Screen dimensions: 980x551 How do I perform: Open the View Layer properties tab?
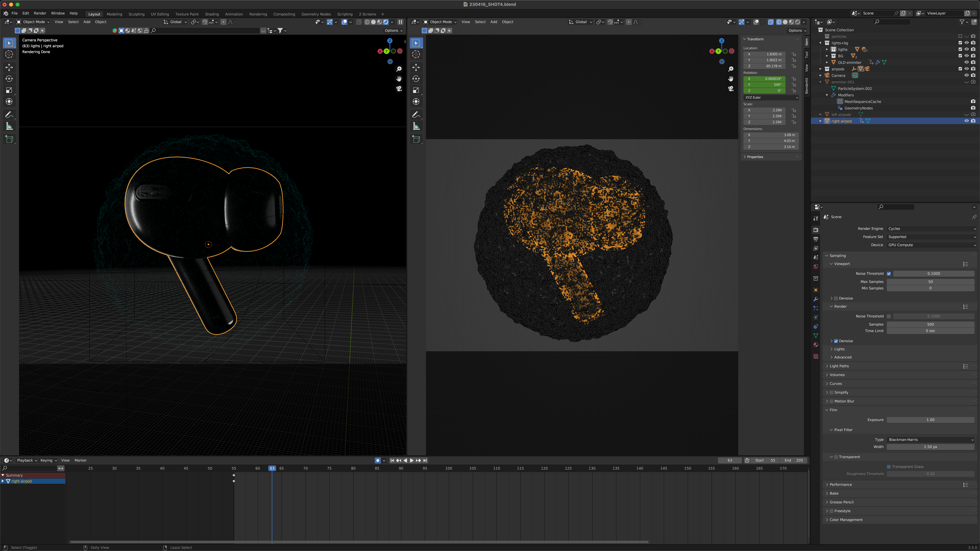pos(816,248)
